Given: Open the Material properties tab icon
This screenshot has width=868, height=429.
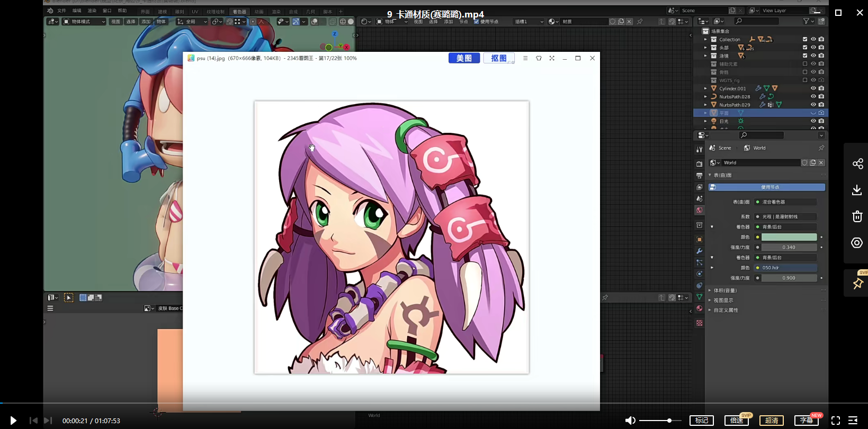Looking at the screenshot, I should point(700,308).
